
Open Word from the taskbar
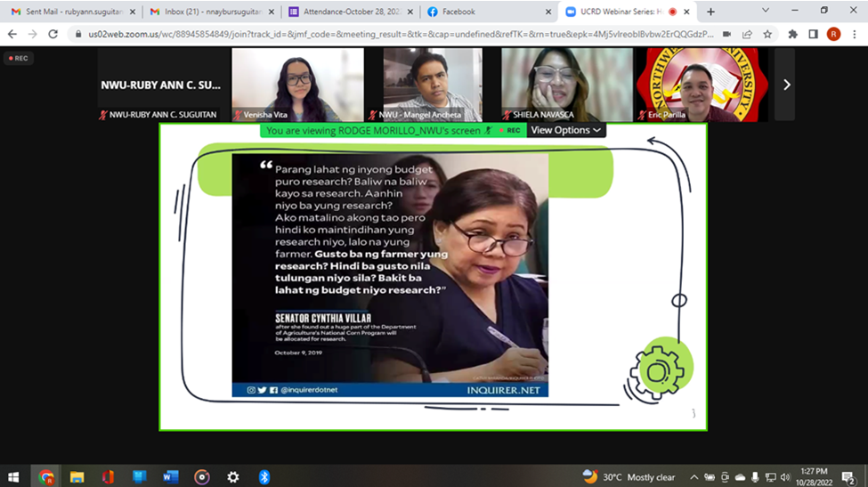[171, 477]
